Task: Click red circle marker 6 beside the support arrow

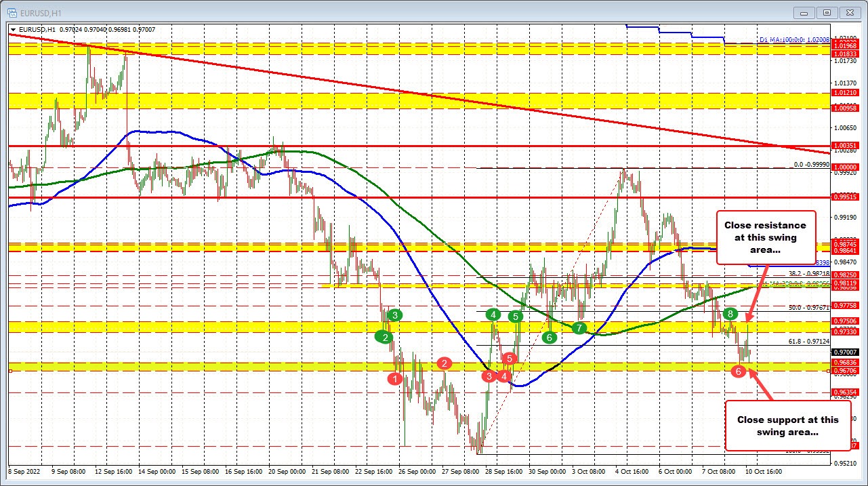Action: point(739,371)
